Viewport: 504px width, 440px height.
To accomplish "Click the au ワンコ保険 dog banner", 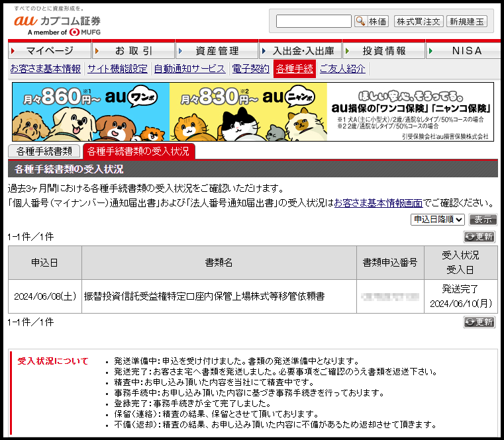I will pos(91,112).
